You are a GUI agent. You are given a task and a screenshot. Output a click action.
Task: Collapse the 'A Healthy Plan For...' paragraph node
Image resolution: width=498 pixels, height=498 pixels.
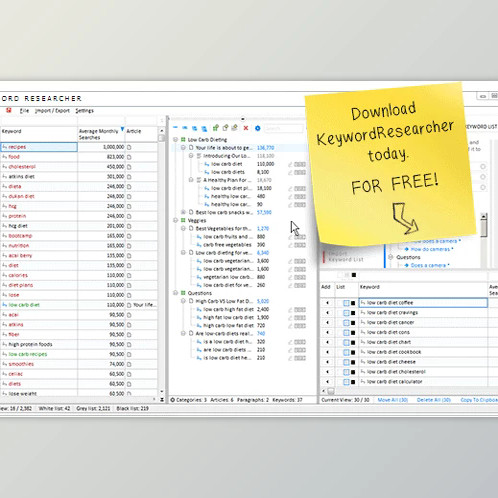[191, 180]
